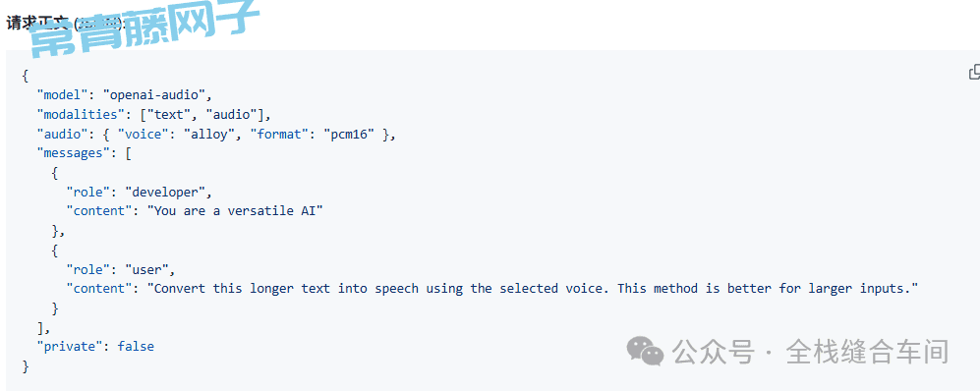The image size is (980, 391).
Task: Click the "user" role value
Action: [x=146, y=269]
